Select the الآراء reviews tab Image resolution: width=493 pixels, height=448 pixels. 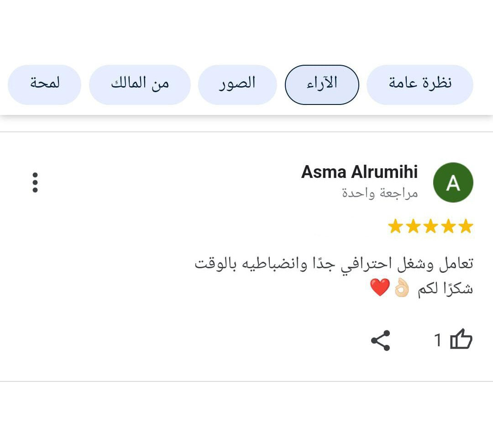pos(322,84)
